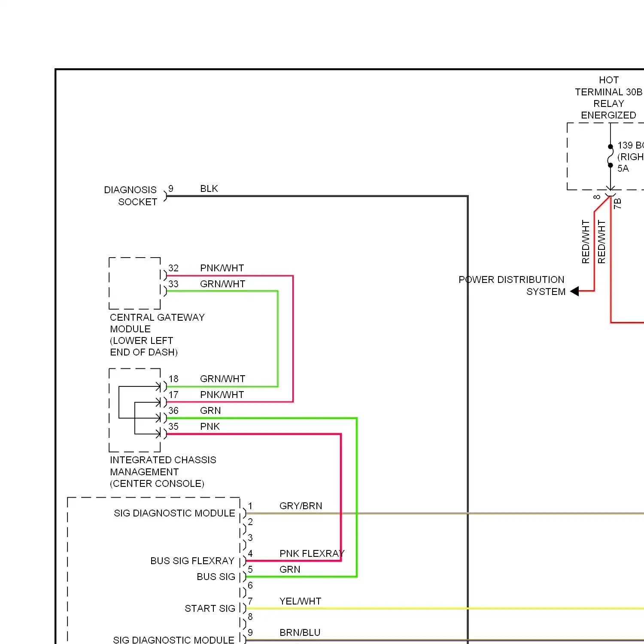Click the PNK/WHT label at pin 32

[x=222, y=268]
